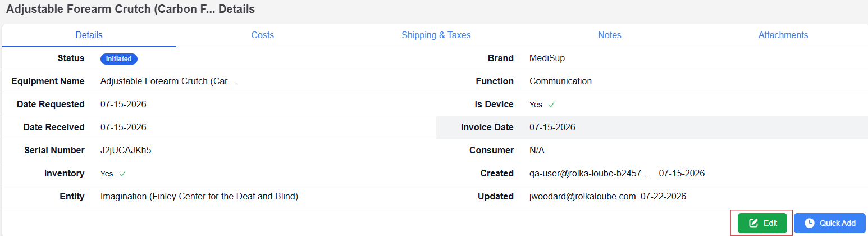Click the Inventory green checkmark
The height and width of the screenshot is (236, 868).
122,174
